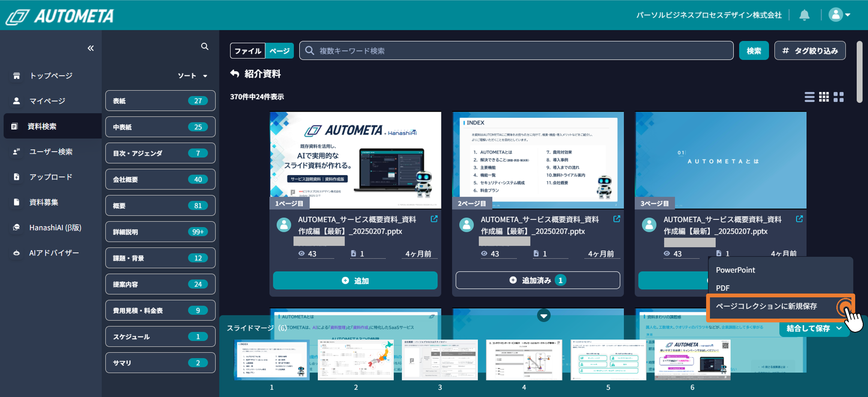The image size is (868, 397).
Task: Open 2ページ目 INDEX slide thumbnail
Action: (x=538, y=160)
